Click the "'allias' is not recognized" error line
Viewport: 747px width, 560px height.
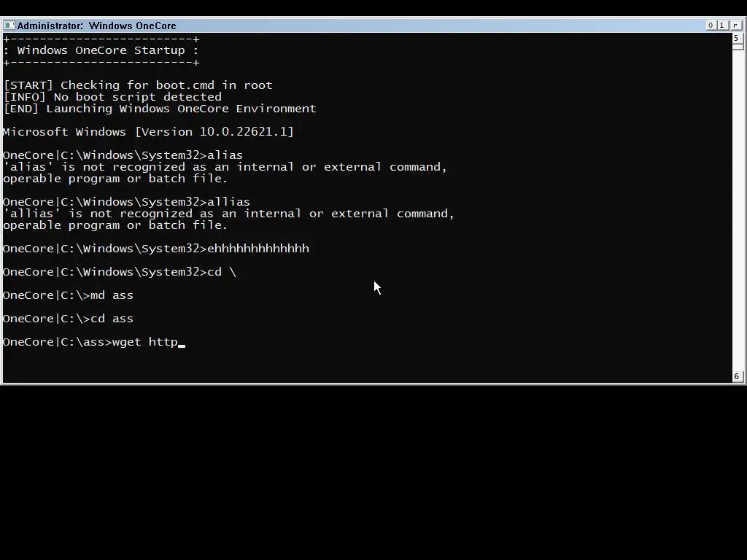228,214
